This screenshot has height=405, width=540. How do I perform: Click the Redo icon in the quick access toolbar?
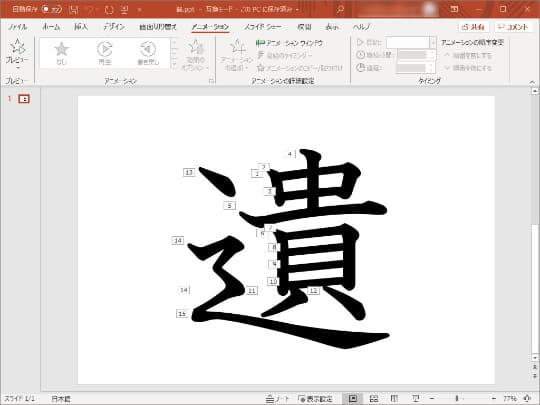point(109,10)
